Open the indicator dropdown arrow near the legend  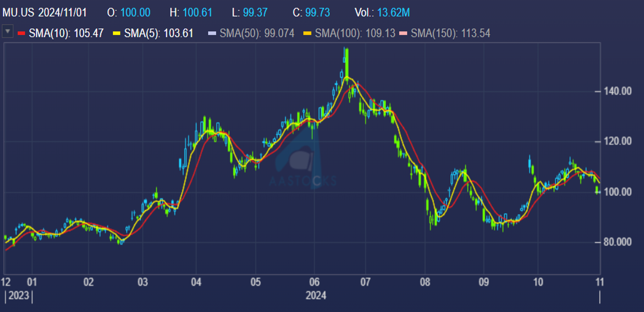[8, 30]
